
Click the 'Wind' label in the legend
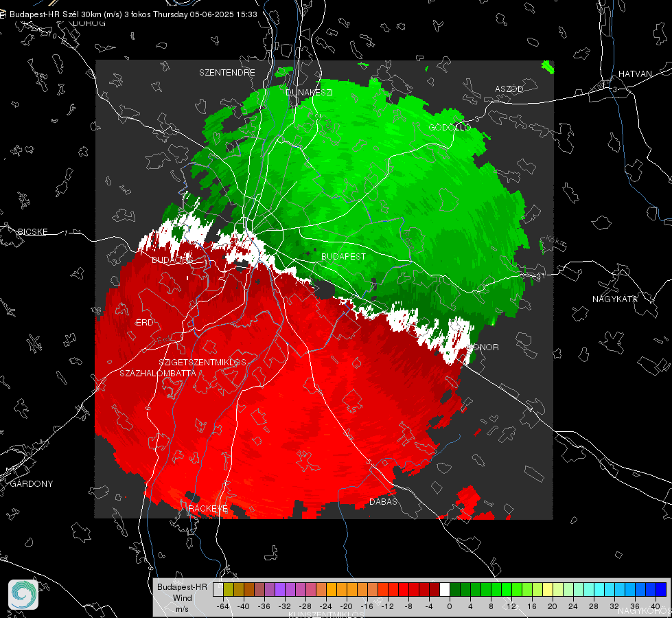182,598
